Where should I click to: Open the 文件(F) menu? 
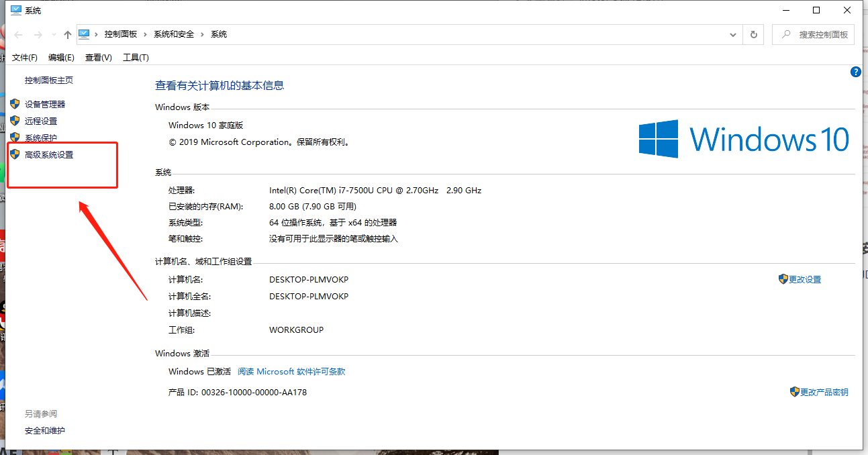25,58
